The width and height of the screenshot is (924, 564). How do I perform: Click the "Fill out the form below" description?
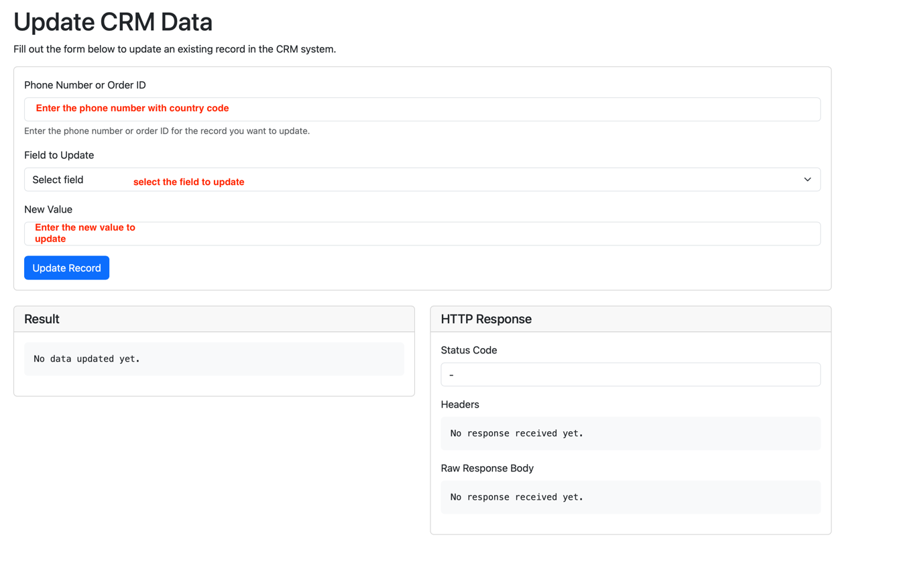[174, 50]
